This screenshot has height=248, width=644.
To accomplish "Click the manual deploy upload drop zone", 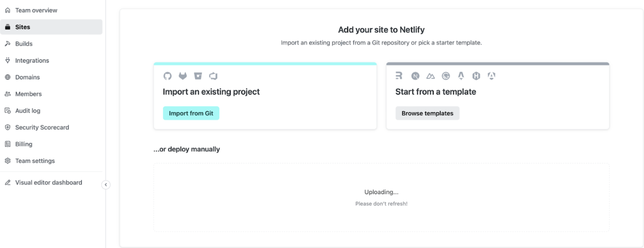I will 381,197.
